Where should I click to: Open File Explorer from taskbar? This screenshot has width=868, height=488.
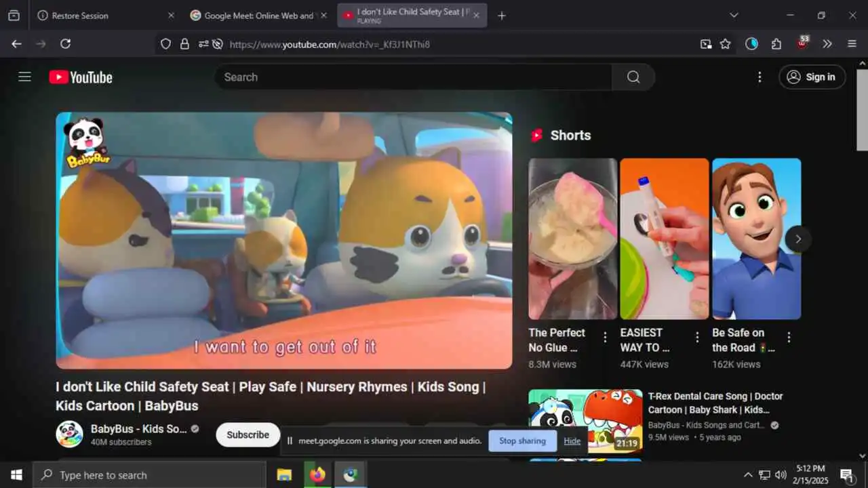click(284, 475)
